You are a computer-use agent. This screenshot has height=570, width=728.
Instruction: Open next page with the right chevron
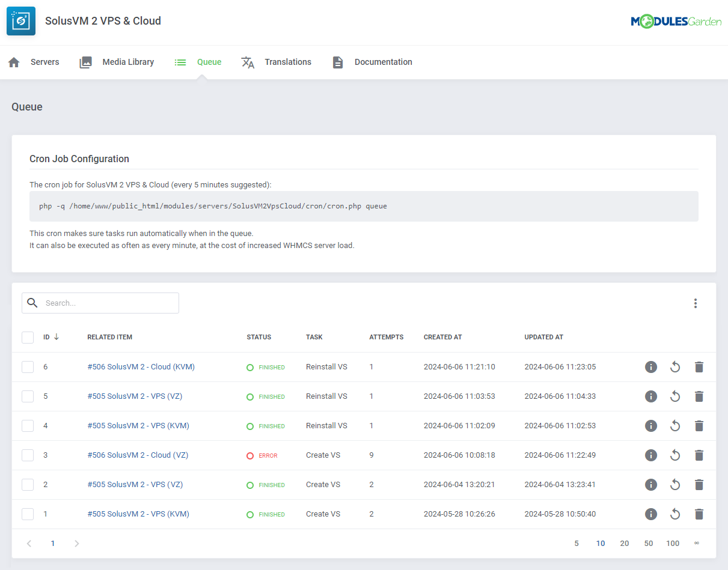(x=76, y=543)
